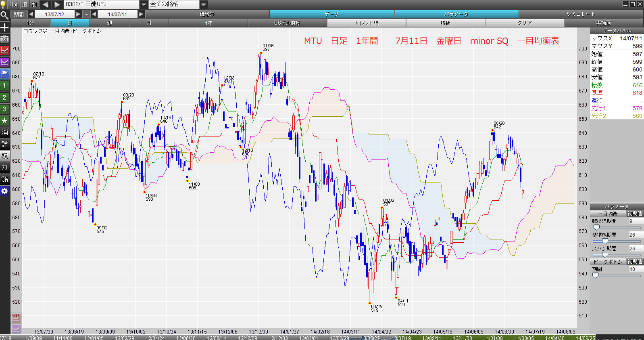Click the green star favorites icon
This screenshot has height=340, width=644.
[x=4, y=121]
